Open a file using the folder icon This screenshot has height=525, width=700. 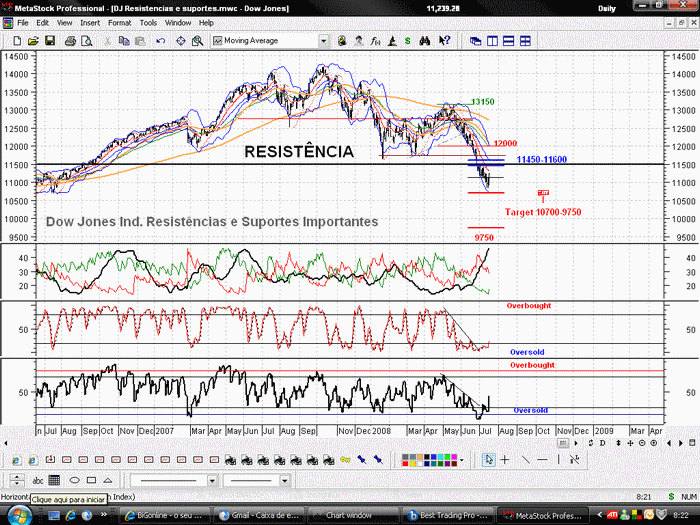click(x=33, y=41)
